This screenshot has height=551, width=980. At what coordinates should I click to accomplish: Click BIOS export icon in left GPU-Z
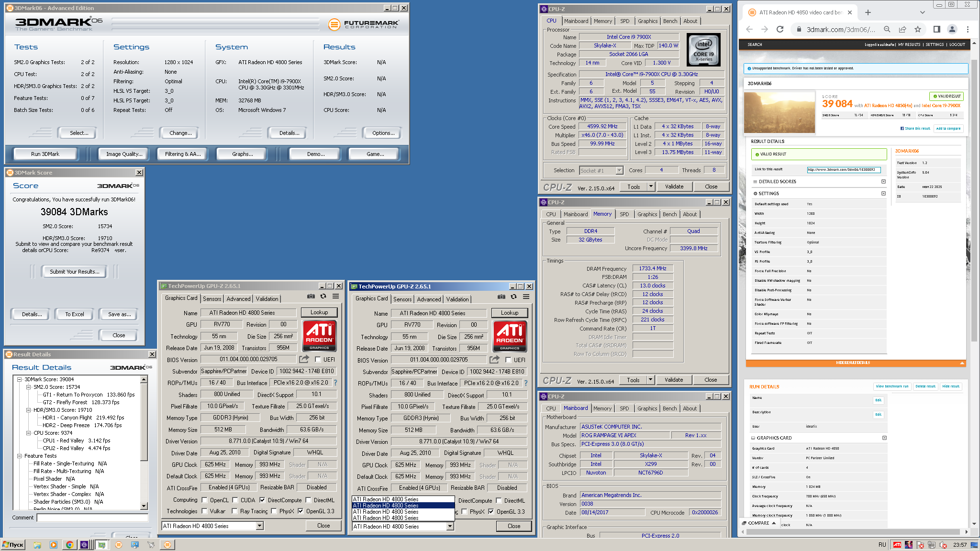(x=304, y=359)
